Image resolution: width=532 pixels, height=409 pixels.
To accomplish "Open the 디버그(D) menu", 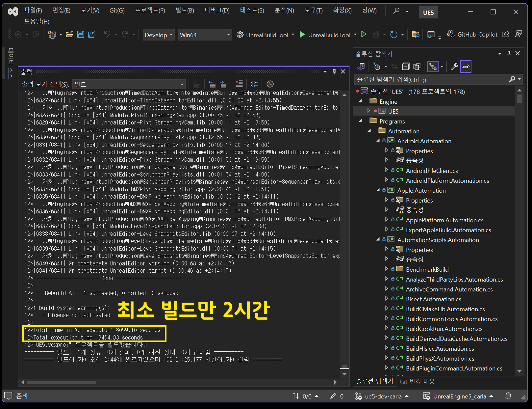I will tap(217, 10).
